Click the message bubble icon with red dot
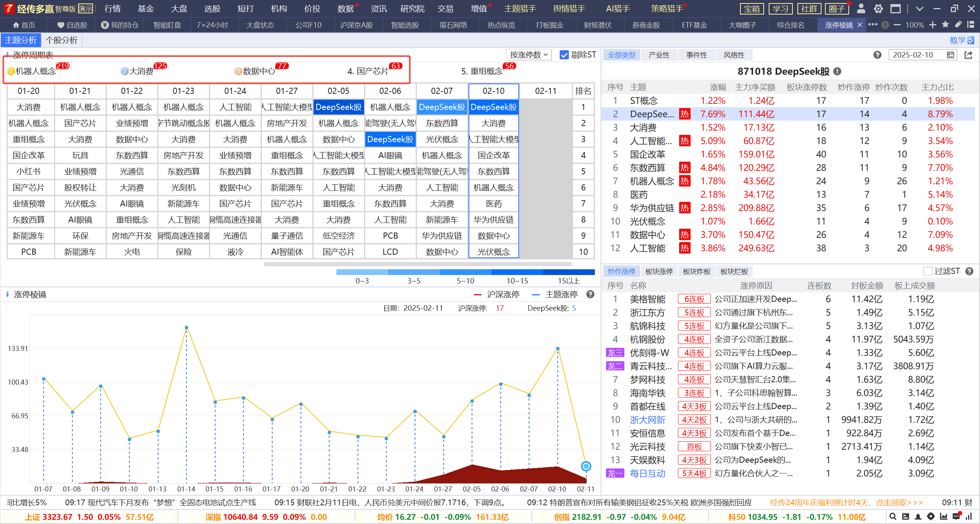Screen dimensions: 980x524 (956, 516)
